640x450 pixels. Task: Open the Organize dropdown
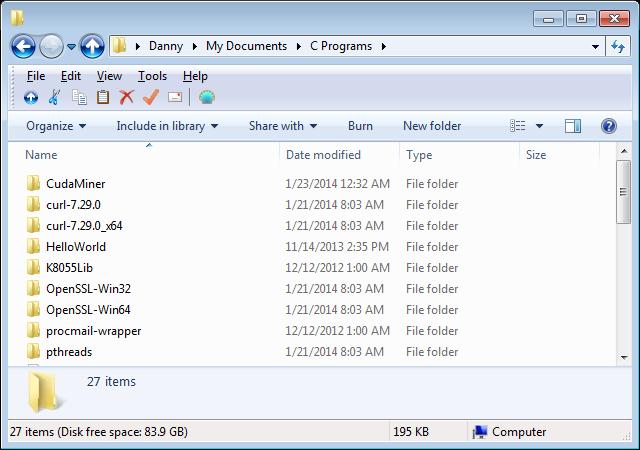[x=56, y=126]
